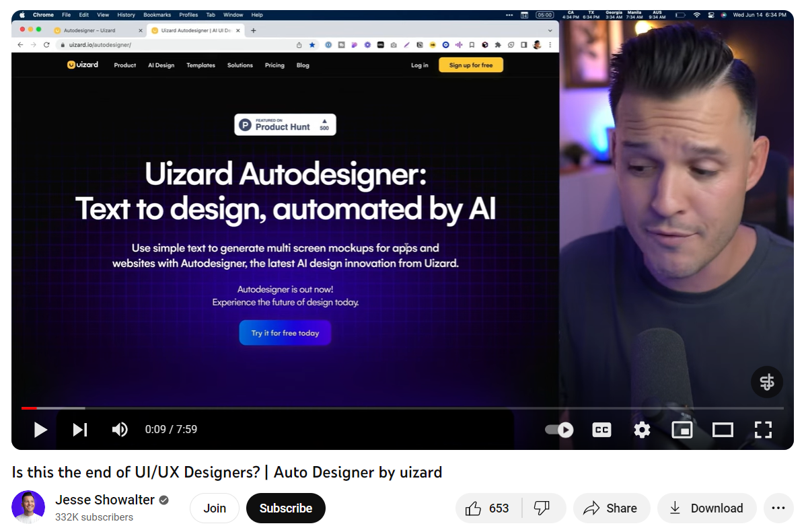Image resolution: width=806 pixels, height=532 pixels.
Task: Click the Wi-Fi status icon
Action: click(696, 15)
